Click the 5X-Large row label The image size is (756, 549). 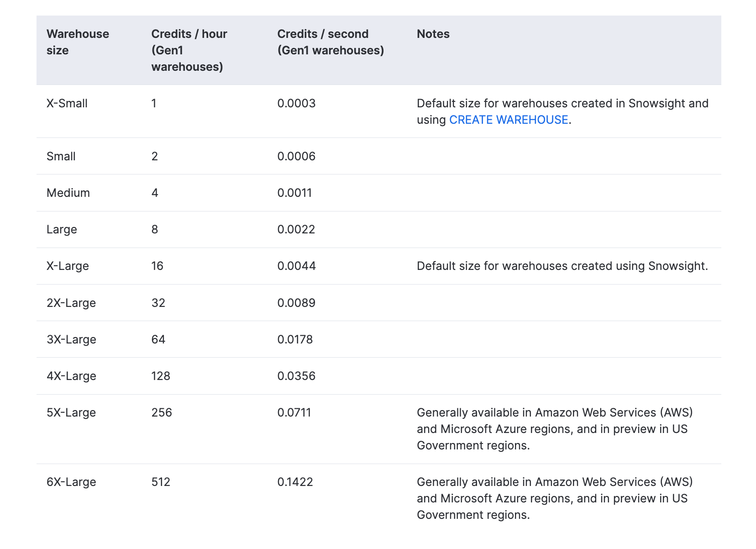tap(71, 412)
